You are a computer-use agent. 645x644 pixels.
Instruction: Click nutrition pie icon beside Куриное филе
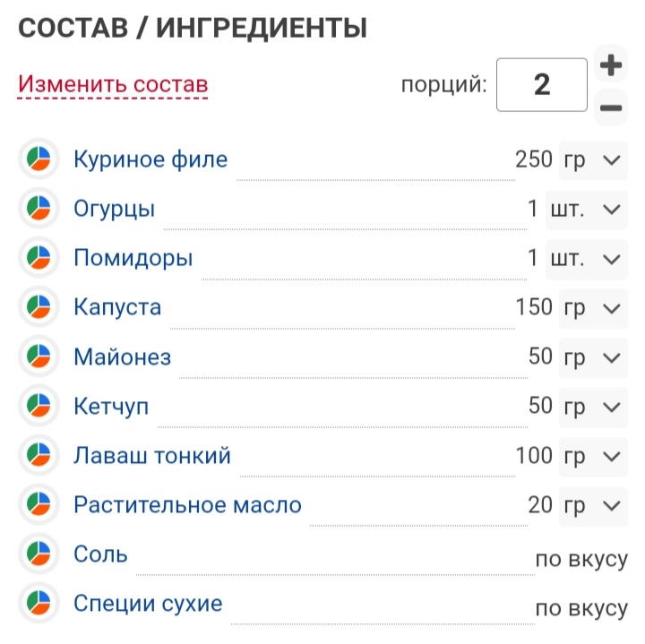pyautogui.click(x=39, y=159)
